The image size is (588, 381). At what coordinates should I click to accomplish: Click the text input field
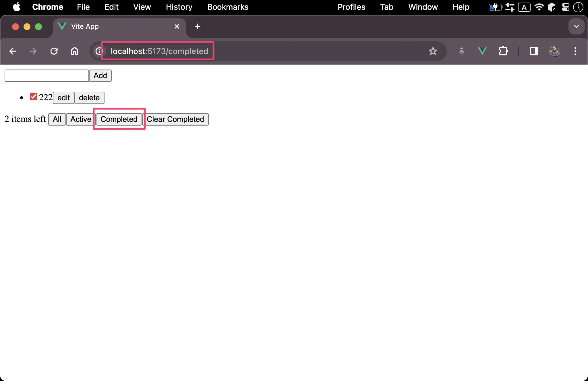click(47, 76)
